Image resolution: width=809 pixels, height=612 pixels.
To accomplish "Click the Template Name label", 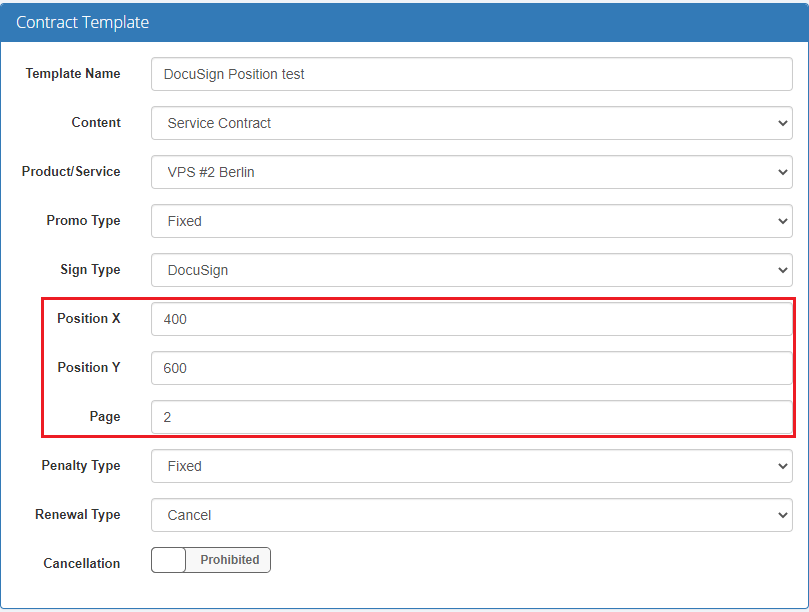I will (73, 74).
